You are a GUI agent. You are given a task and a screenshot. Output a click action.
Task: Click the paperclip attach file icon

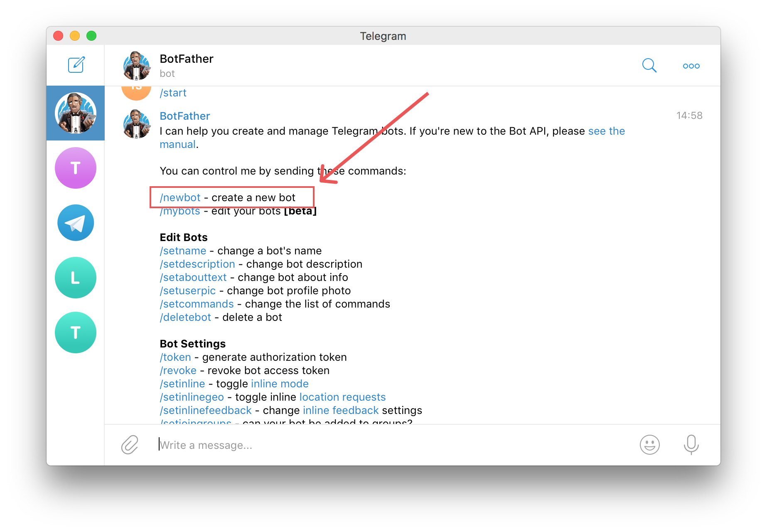tap(130, 445)
